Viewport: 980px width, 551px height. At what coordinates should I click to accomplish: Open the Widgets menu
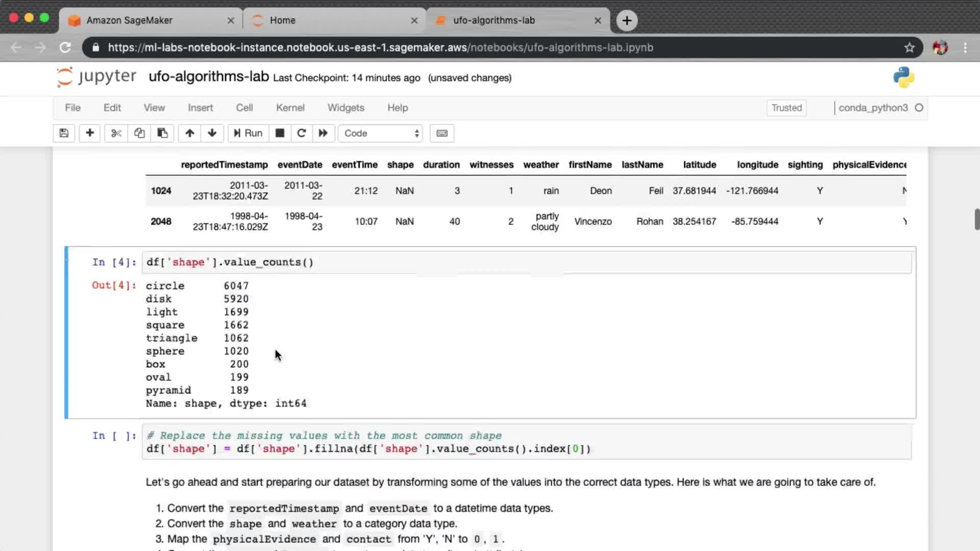pos(346,108)
